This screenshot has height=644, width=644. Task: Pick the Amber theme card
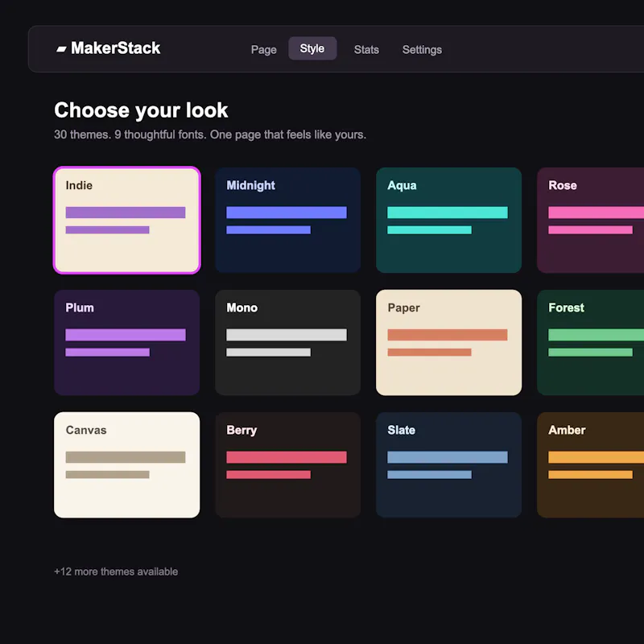[591, 465]
